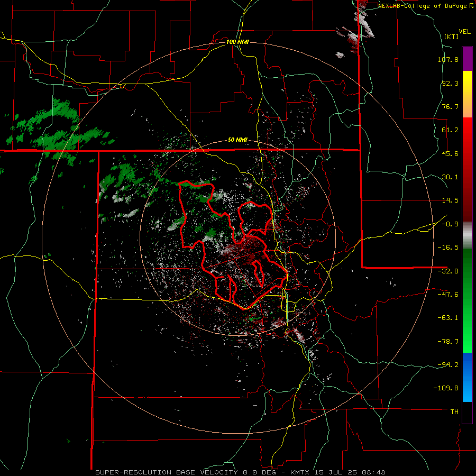Click the 30.1 legend value
476x476 pixels.
point(450,177)
